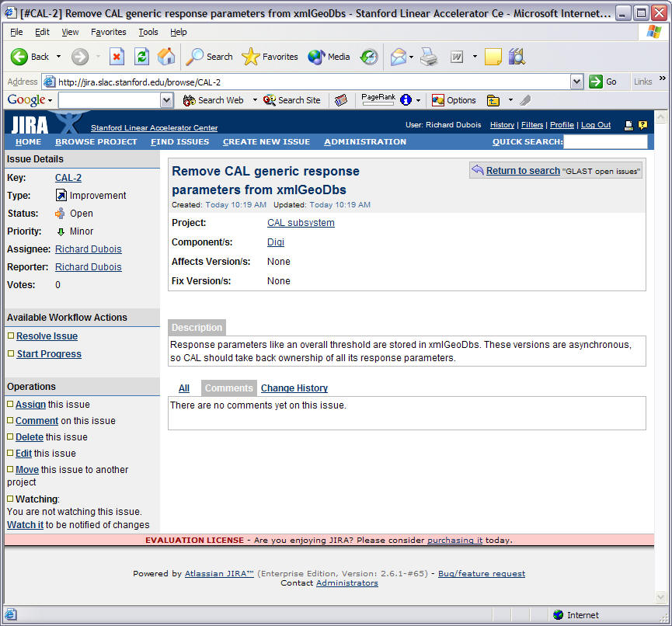Expand the Google search box dropdown

pos(166,100)
